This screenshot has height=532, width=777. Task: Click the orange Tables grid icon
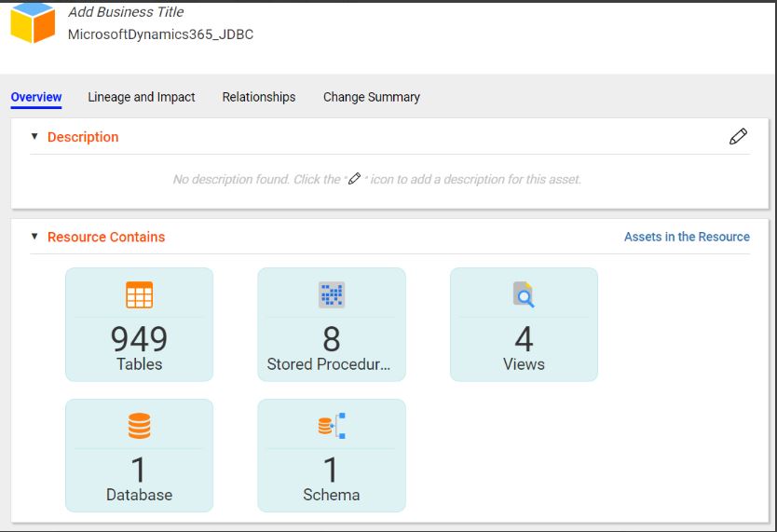139,294
